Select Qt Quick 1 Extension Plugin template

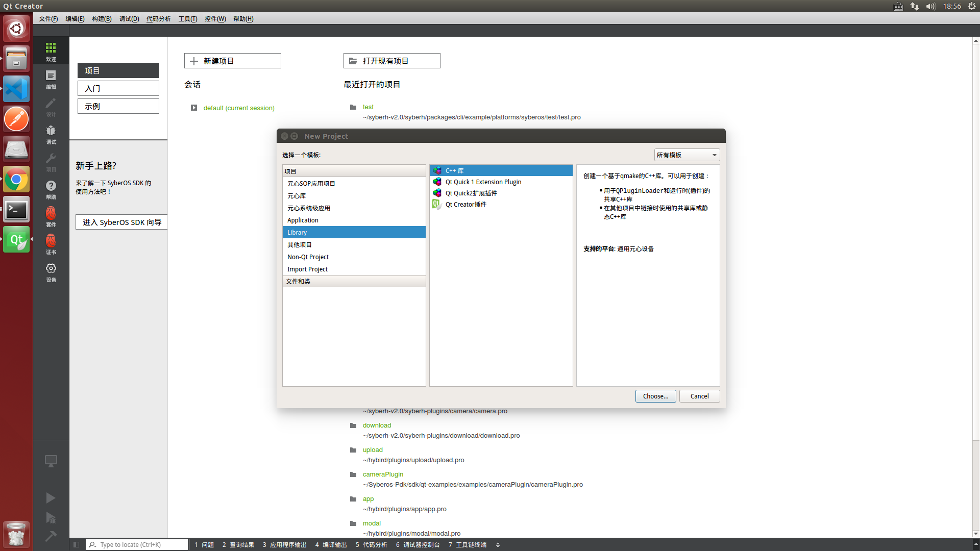coord(501,182)
